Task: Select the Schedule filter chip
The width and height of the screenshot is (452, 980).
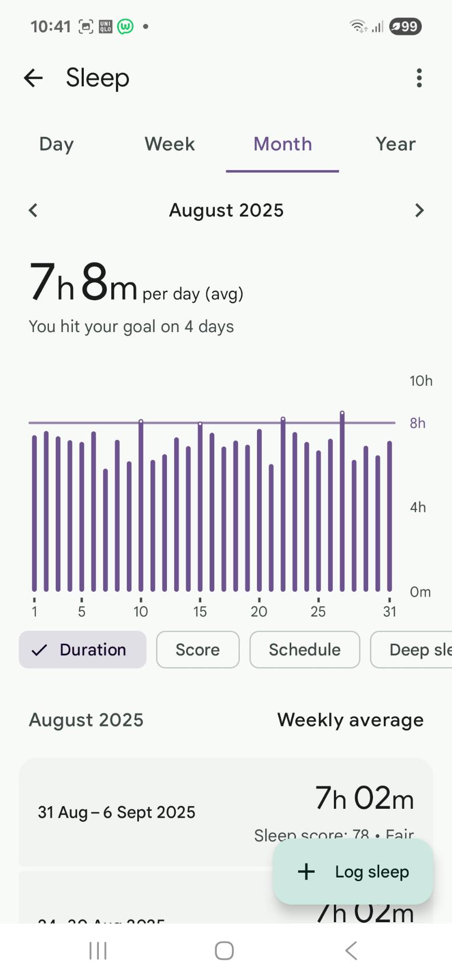Action: point(305,650)
